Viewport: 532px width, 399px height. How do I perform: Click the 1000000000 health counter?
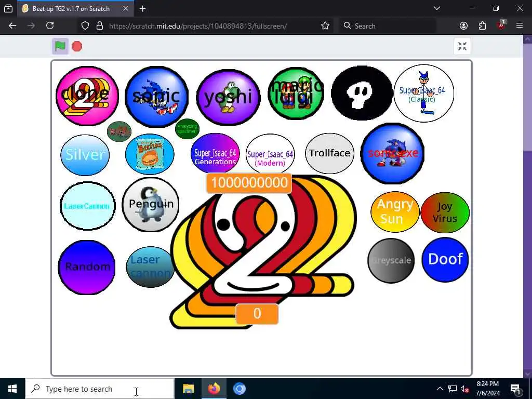click(x=249, y=183)
